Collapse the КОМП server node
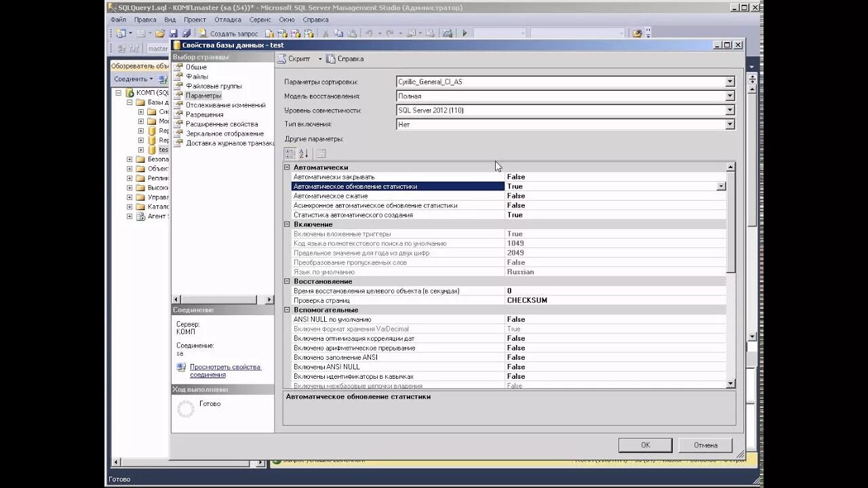868x488 pixels. tap(118, 93)
